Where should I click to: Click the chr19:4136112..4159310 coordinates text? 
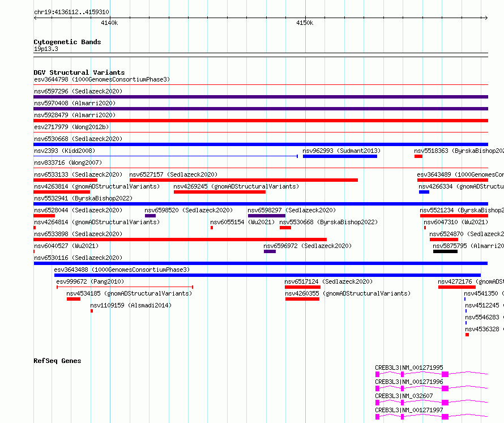[x=71, y=12]
